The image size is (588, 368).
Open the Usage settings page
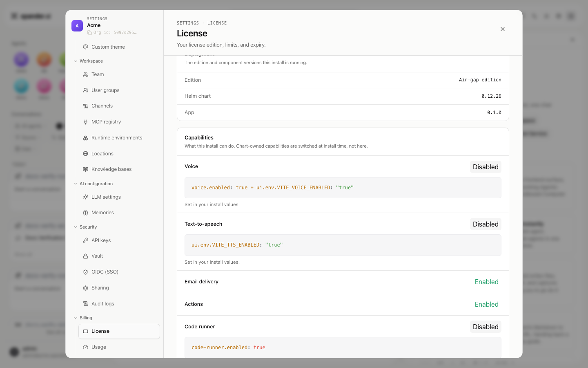pyautogui.click(x=119, y=347)
